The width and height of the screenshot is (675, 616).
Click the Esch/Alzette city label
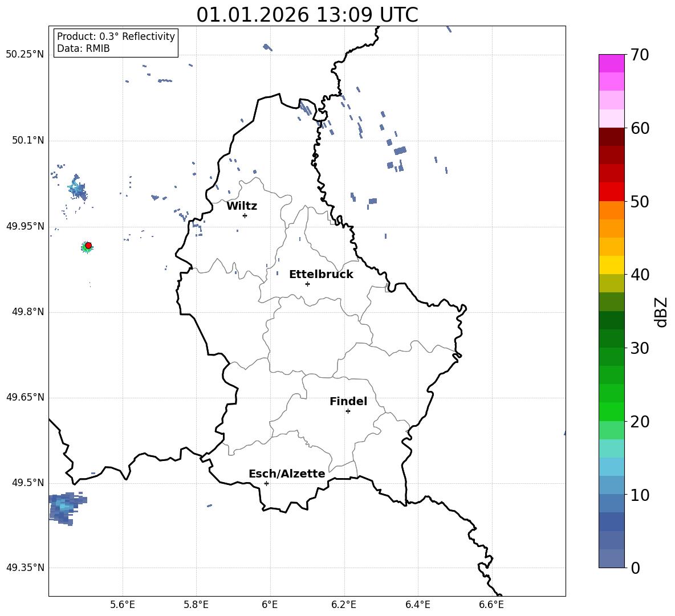tap(287, 474)
